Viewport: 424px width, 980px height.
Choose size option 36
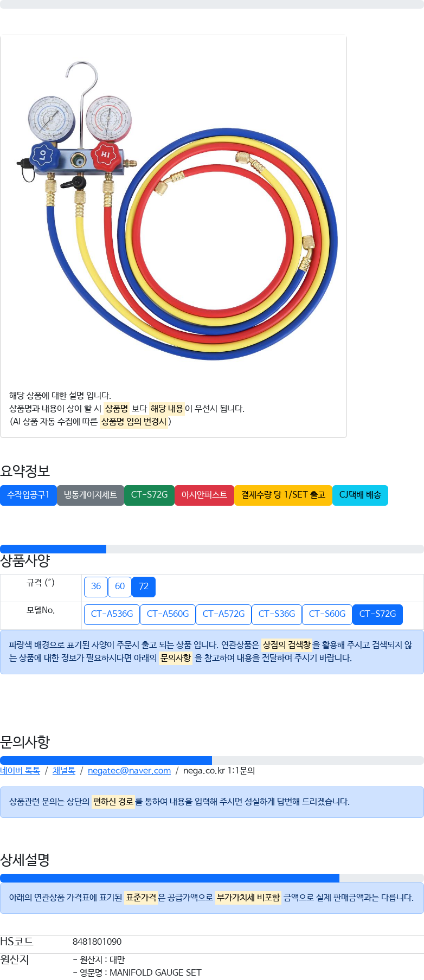click(96, 587)
